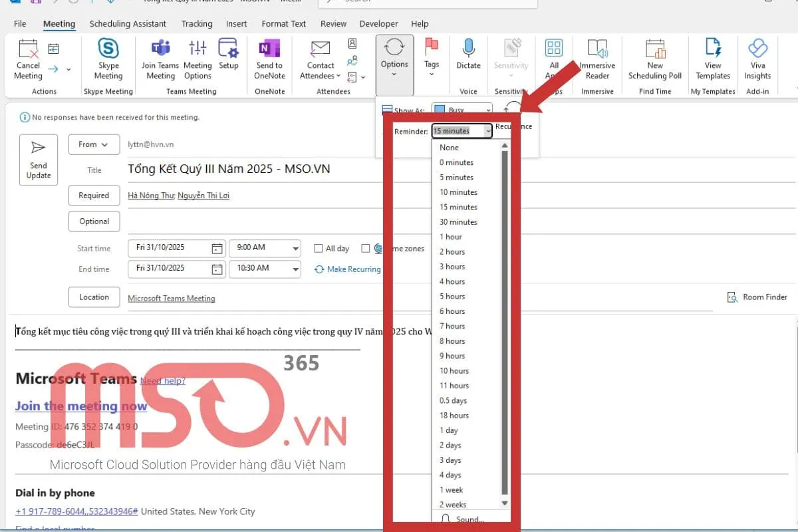Send the meeting to OneNote
Screen dimensions: 798x532
point(269,59)
